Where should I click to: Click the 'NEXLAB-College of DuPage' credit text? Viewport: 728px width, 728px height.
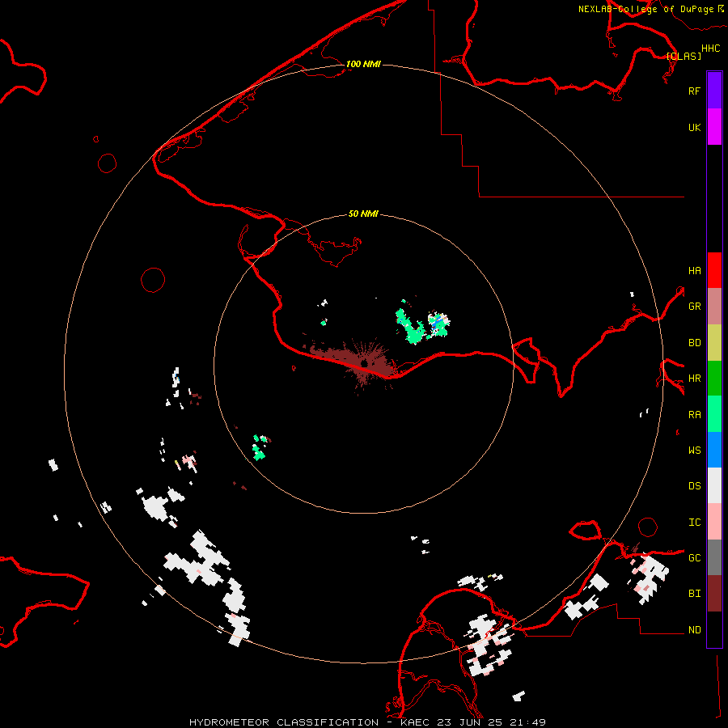pos(645,9)
